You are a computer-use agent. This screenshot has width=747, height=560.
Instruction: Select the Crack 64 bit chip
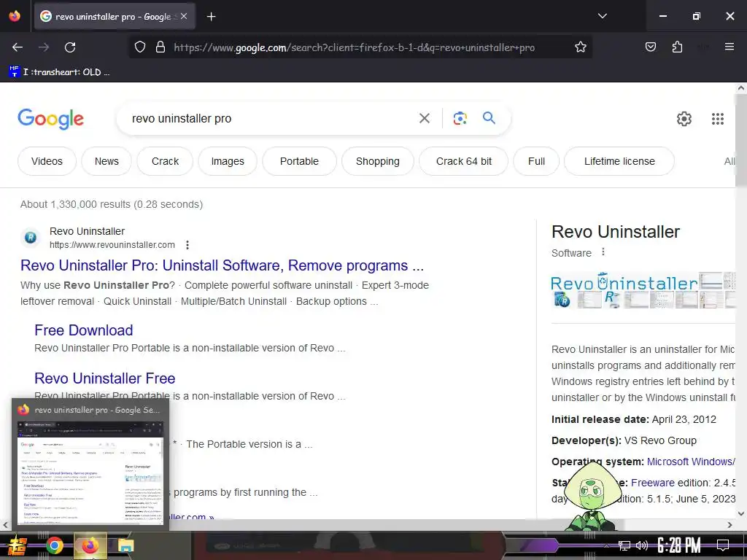pos(463,161)
